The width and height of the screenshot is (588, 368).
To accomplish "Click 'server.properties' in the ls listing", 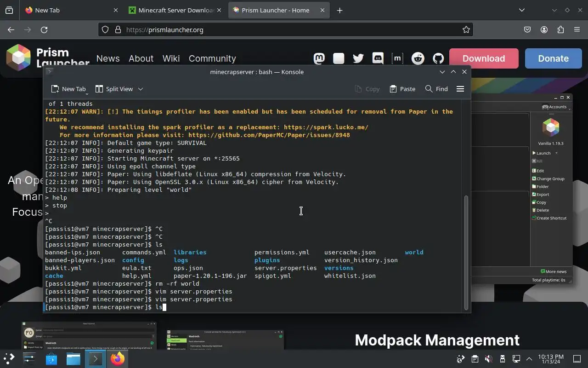I will point(285,268).
